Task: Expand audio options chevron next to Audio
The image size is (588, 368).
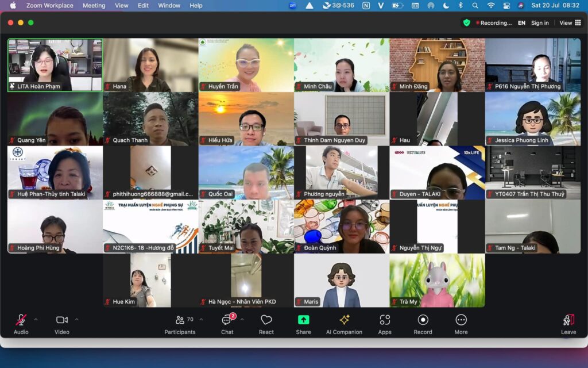Action: tap(36, 319)
